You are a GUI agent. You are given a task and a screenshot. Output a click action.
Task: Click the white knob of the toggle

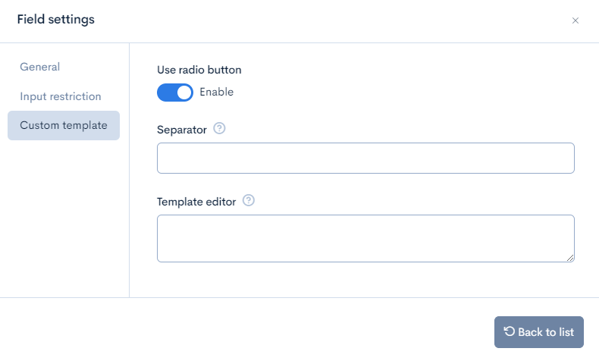click(184, 93)
